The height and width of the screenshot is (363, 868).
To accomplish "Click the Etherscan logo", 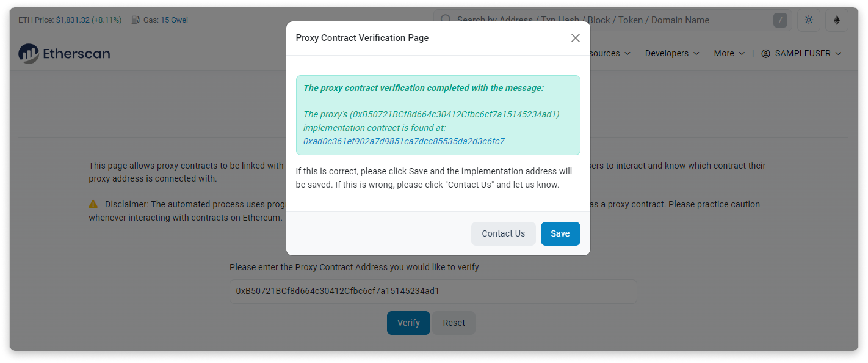I will pos(64,53).
